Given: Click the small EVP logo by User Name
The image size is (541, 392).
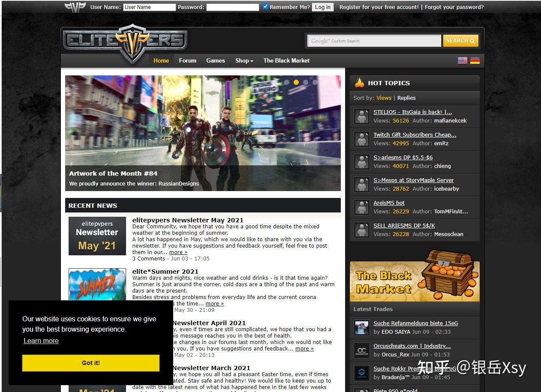Looking at the screenshot, I should tap(75, 7).
